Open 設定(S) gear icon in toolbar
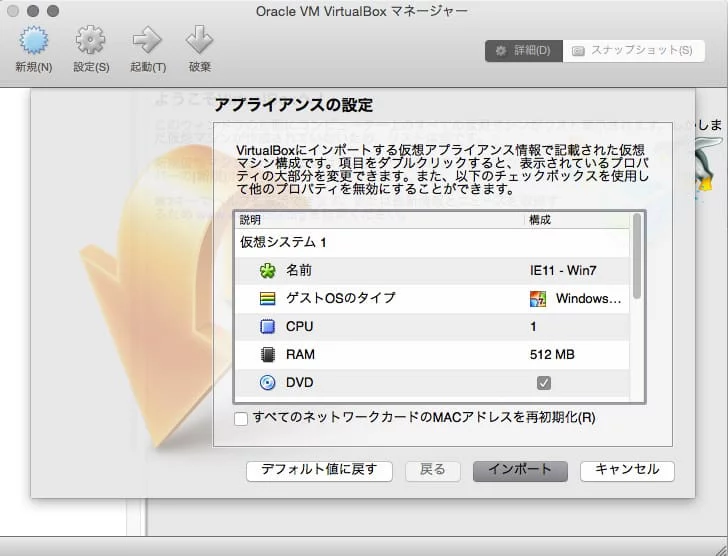728x556 pixels. point(91,40)
